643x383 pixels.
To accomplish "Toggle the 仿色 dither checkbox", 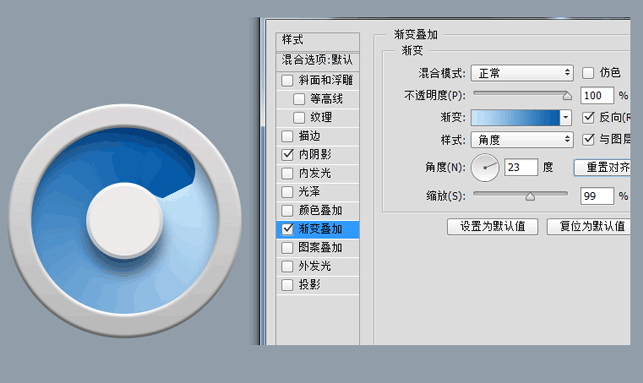I will coord(588,73).
